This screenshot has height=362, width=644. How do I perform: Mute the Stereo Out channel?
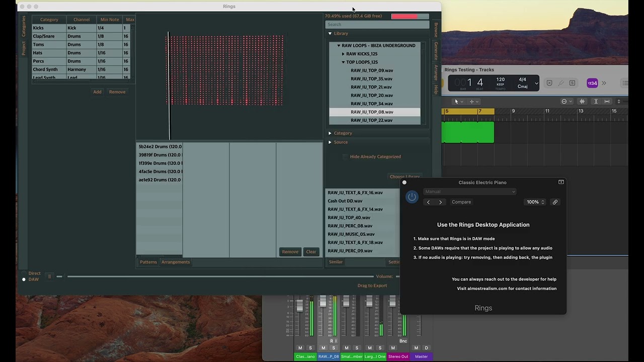393,348
